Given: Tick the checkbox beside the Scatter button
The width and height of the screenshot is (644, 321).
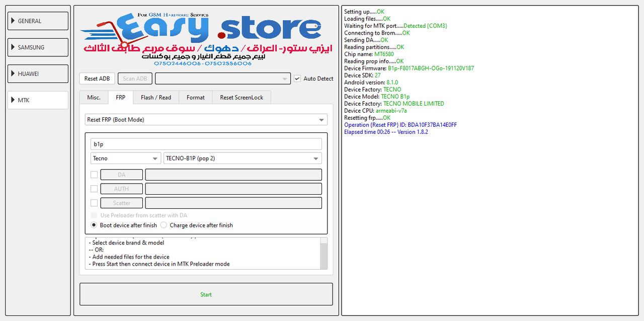Looking at the screenshot, I should (94, 203).
